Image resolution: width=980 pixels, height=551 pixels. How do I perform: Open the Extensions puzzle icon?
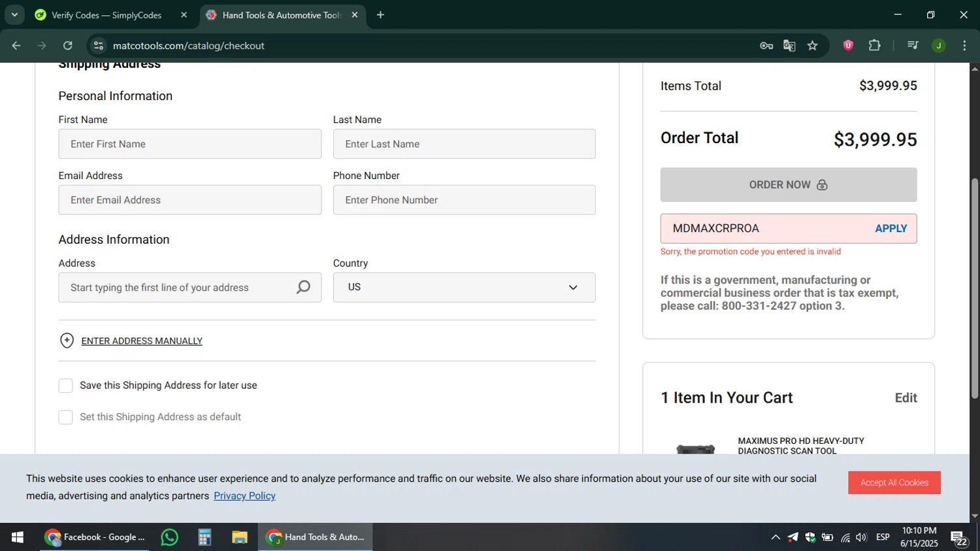click(x=874, y=46)
